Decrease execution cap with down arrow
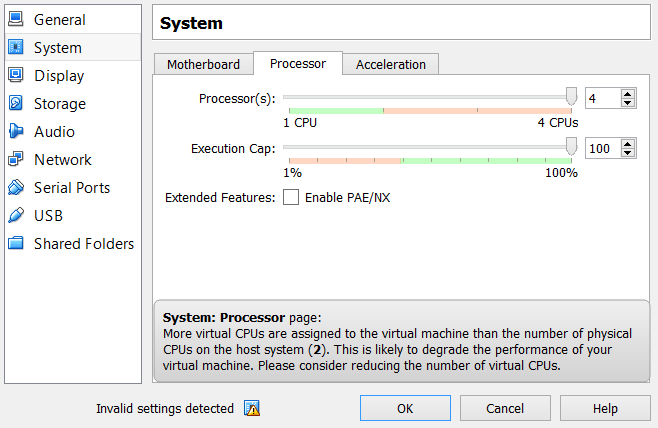Screen dimensions: 658x428 point(628,153)
